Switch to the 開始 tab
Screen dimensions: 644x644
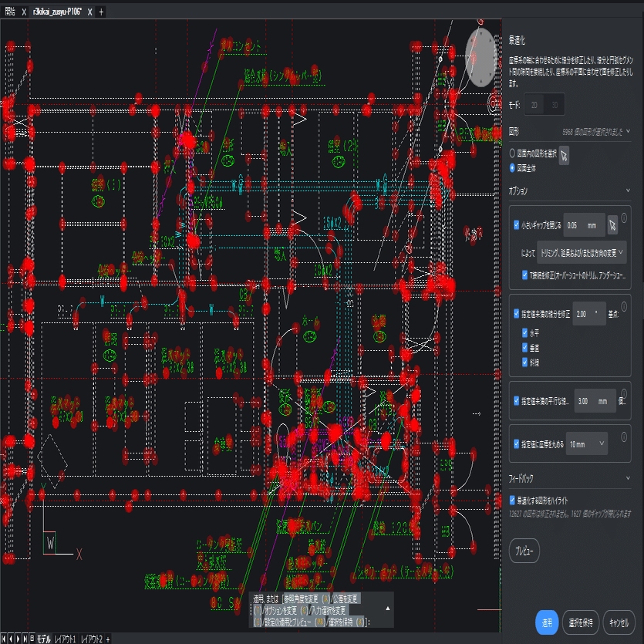click(10, 12)
